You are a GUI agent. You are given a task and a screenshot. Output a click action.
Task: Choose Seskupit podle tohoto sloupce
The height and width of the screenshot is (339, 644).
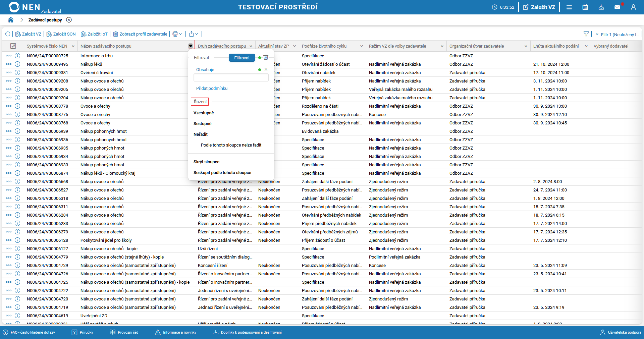pyautogui.click(x=222, y=173)
